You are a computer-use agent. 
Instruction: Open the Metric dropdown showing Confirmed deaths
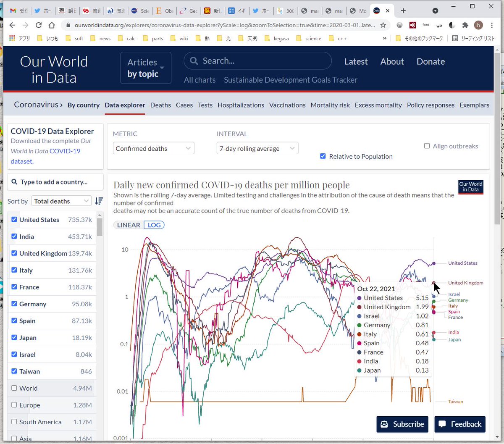tap(154, 148)
